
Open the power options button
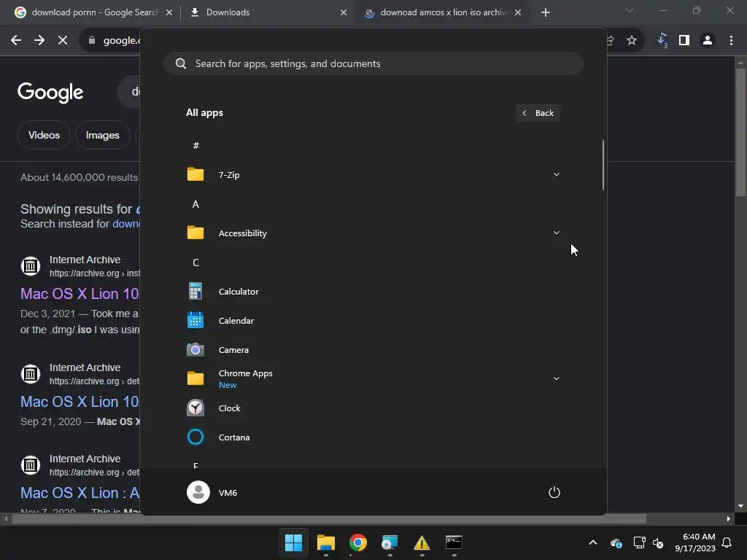coord(554,492)
